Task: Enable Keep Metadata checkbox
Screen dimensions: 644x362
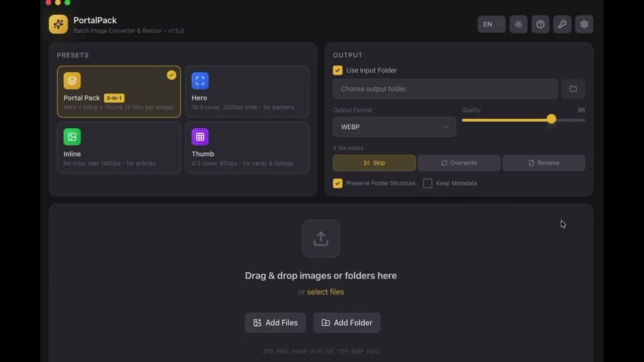Action: (x=428, y=184)
